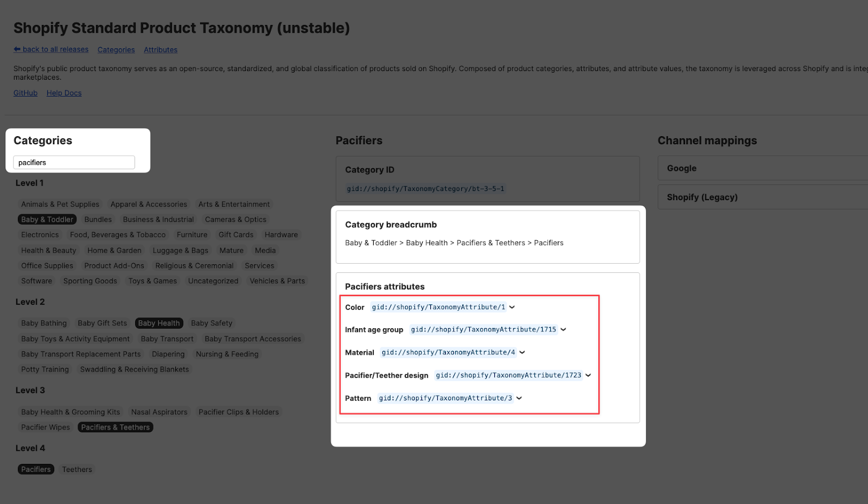Image resolution: width=868 pixels, height=504 pixels.
Task: Open the Google channel mapping
Action: pos(682,169)
